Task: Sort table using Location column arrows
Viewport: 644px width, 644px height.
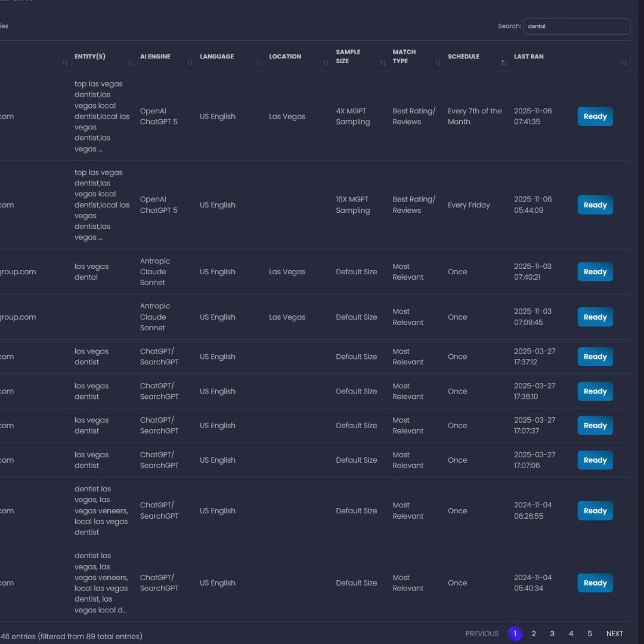Action: (326, 63)
